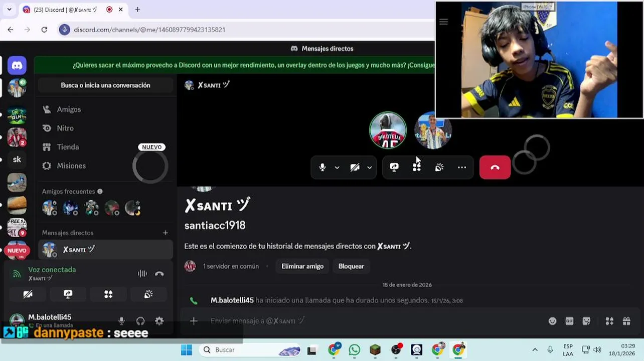Reload the page in Chrome
Screen dimensions: 644x361
click(44, 30)
